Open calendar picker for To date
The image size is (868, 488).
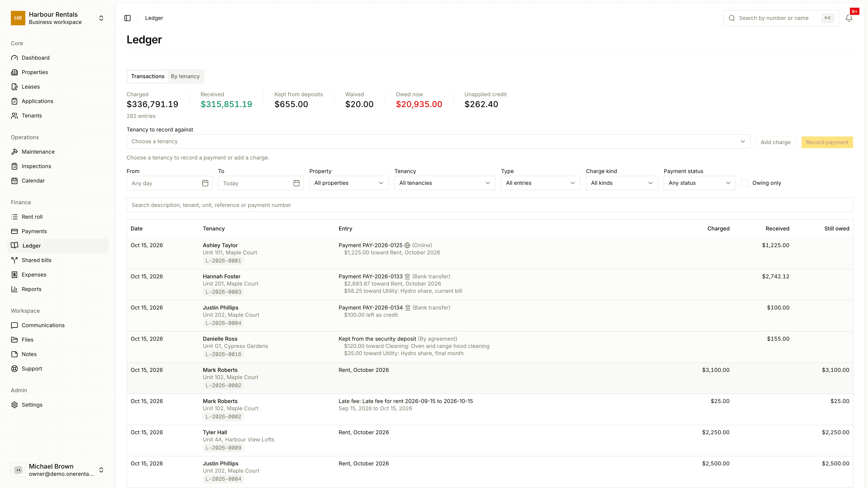click(296, 183)
